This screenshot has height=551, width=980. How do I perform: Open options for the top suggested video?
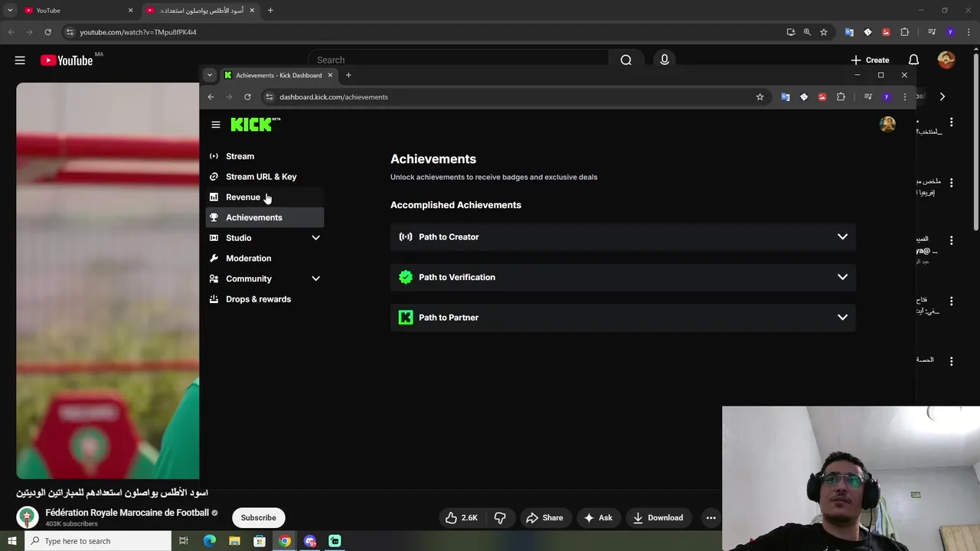coord(951,122)
